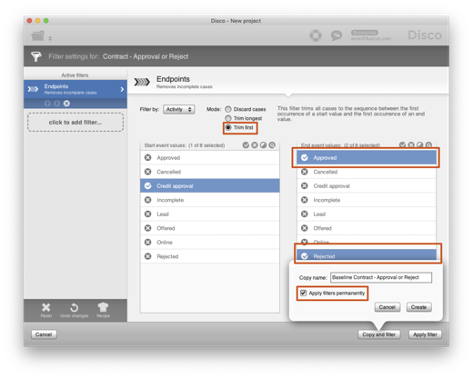Click the Reset filters X icon
The width and height of the screenshot is (473, 378).
[x=46, y=307]
